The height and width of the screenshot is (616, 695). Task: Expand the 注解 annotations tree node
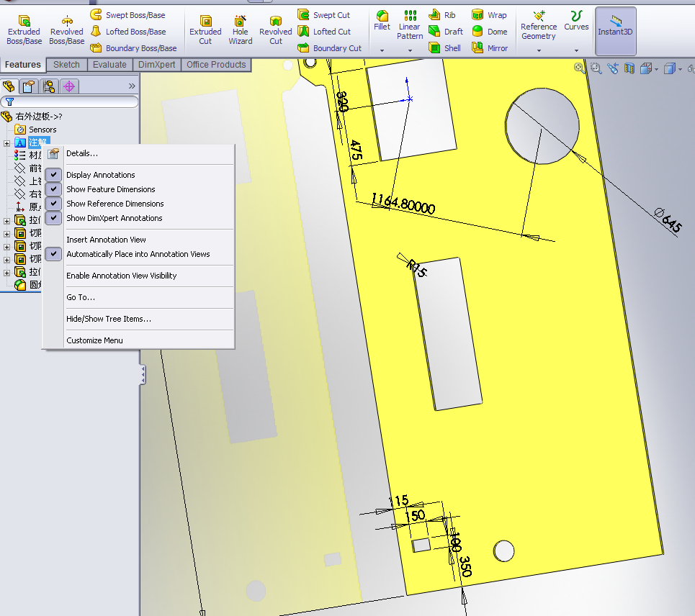(x=6, y=143)
